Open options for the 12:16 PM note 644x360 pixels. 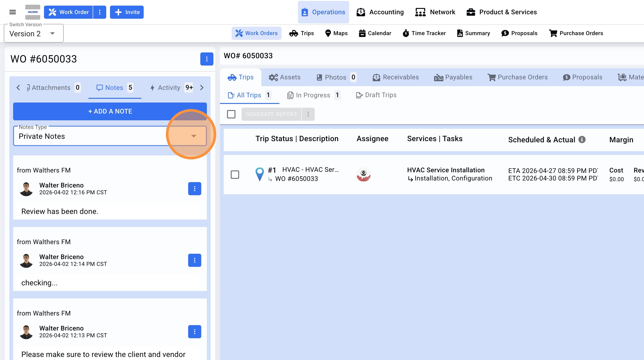194,189
